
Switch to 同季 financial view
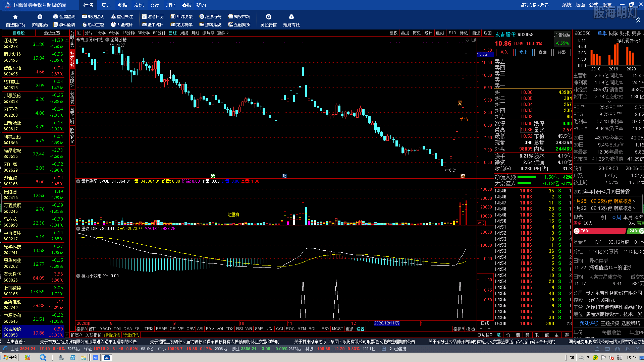click(613, 33)
